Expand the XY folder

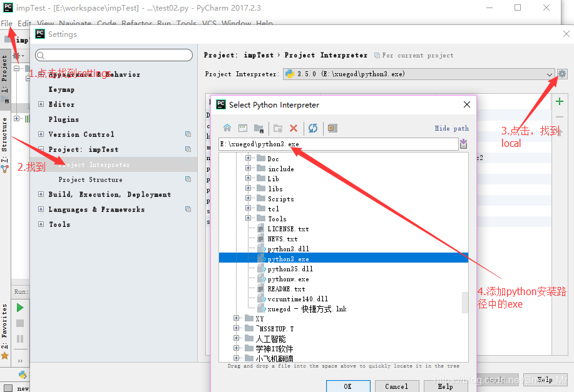pyautogui.click(x=236, y=318)
